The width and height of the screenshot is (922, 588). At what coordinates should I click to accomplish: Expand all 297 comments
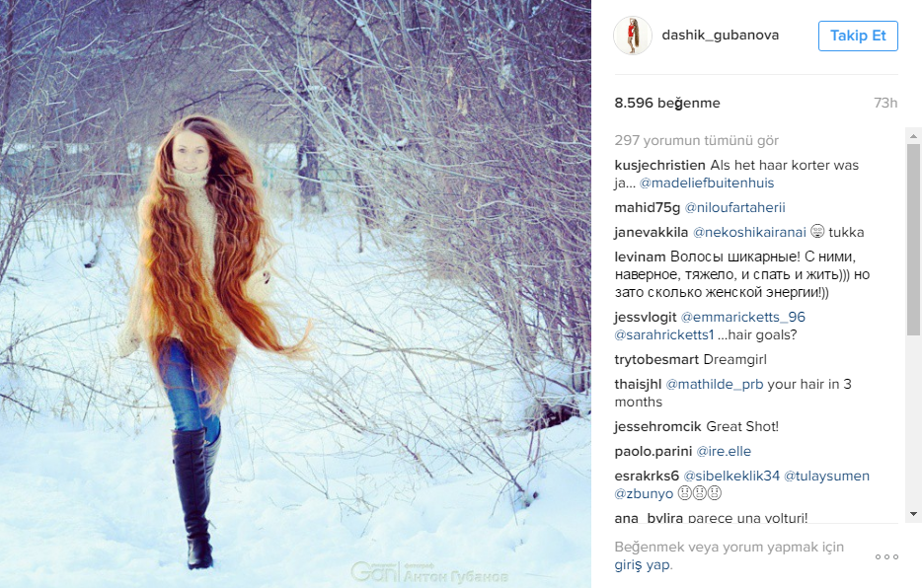point(696,140)
